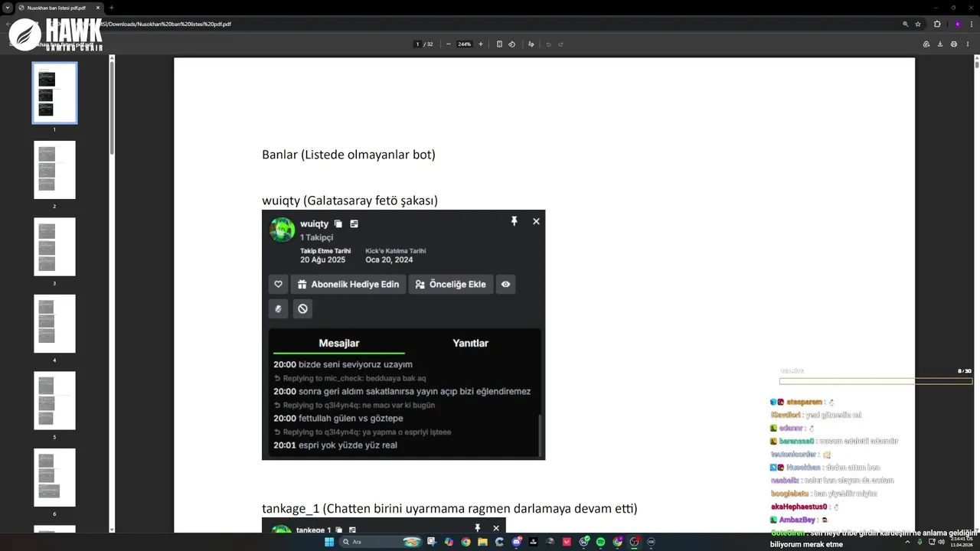Open Spotify from taskbar
The width and height of the screenshot is (980, 551).
[x=601, y=542]
